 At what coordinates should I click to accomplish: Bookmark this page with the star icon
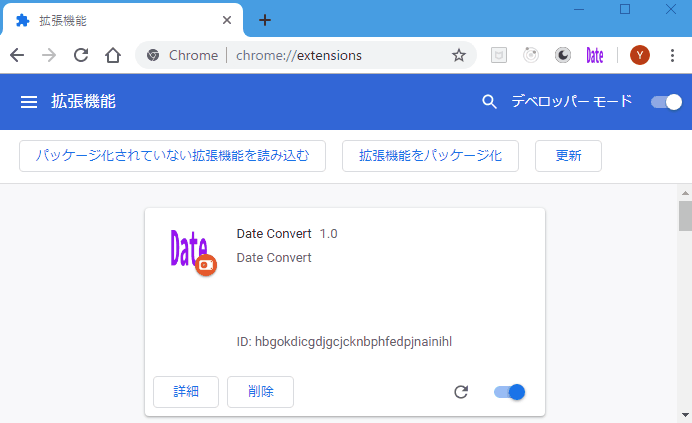(459, 55)
